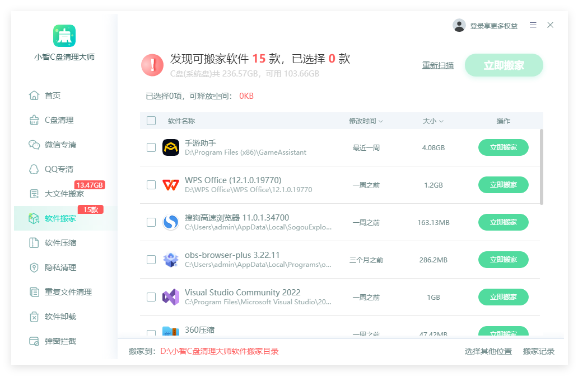Click the user avatar icon
Image resolution: width=579 pixels, height=376 pixels.
[x=459, y=25]
